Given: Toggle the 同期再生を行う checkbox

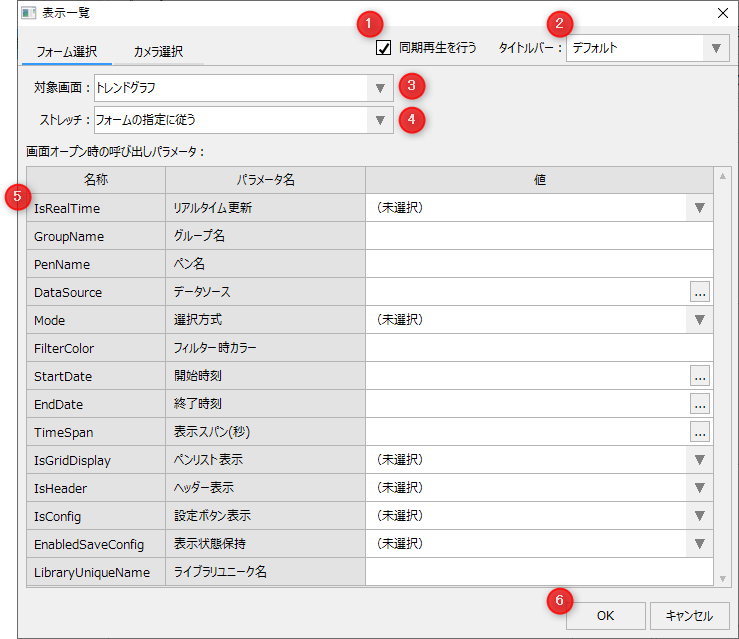Looking at the screenshot, I should click(x=384, y=48).
